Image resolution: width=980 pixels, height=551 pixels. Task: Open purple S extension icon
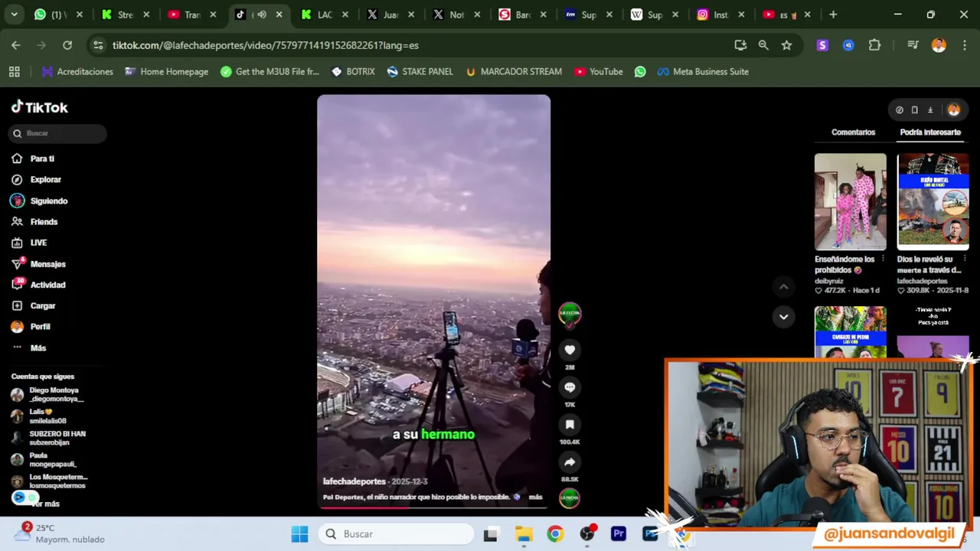(x=822, y=45)
